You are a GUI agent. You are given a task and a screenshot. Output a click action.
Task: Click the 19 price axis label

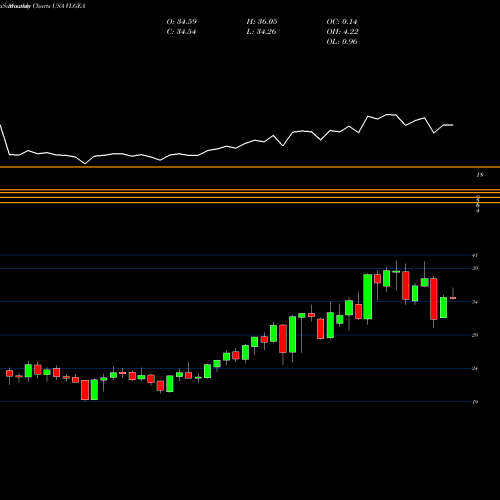475,402
